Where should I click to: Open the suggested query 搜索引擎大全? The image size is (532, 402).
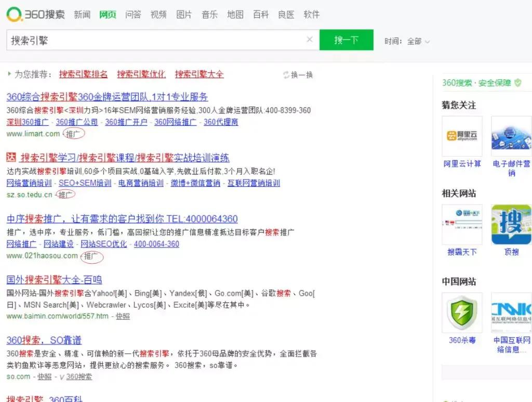point(199,74)
